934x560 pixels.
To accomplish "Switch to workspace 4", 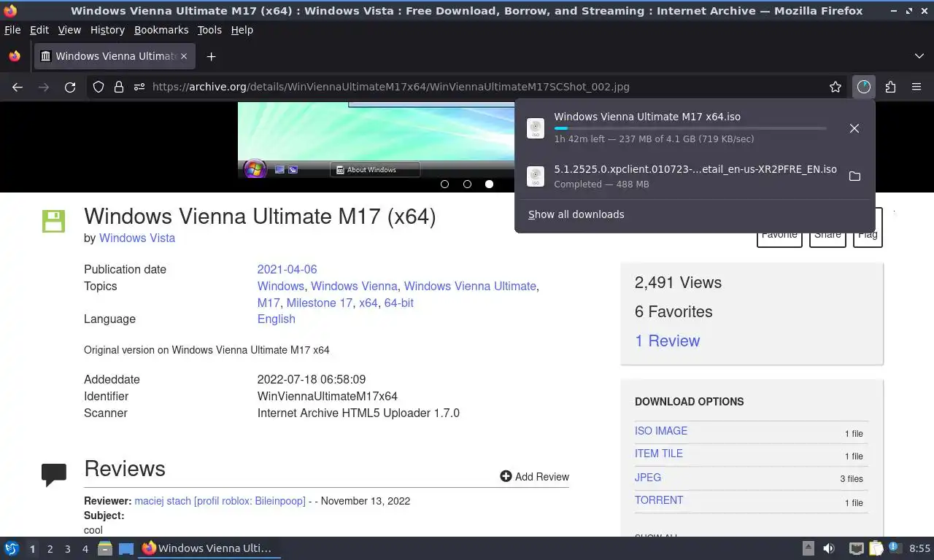I will point(85,549).
